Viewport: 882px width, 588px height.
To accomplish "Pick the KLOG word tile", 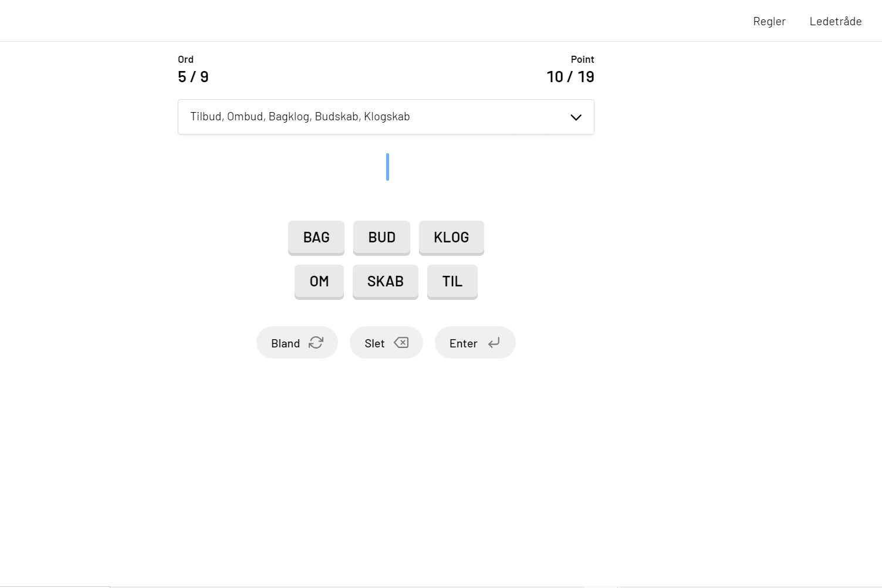I will 451,238.
